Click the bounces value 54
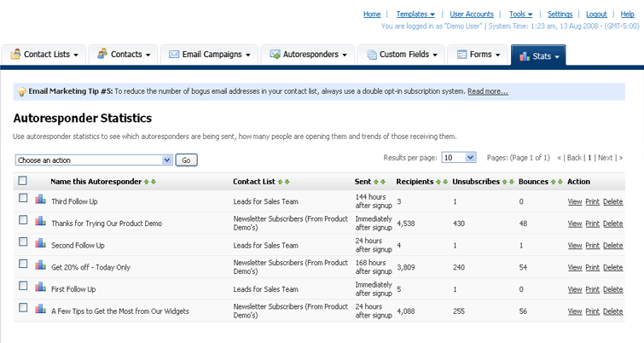644x343 pixels. click(x=523, y=267)
